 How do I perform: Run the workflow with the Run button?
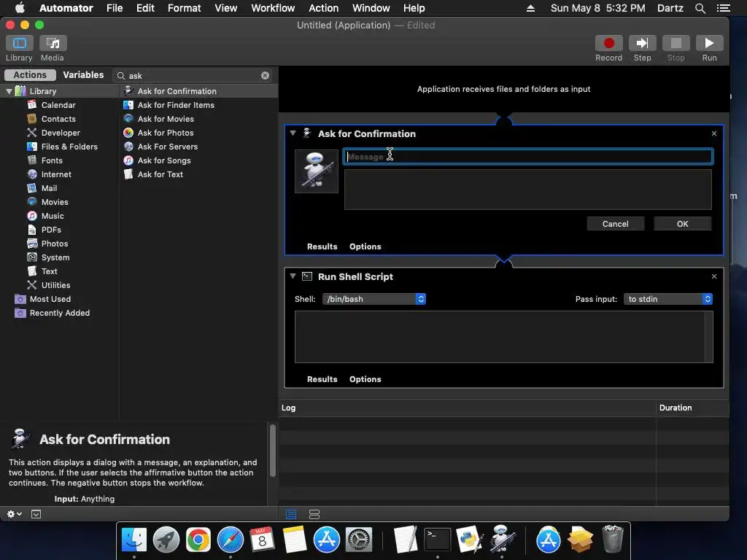pyautogui.click(x=709, y=43)
